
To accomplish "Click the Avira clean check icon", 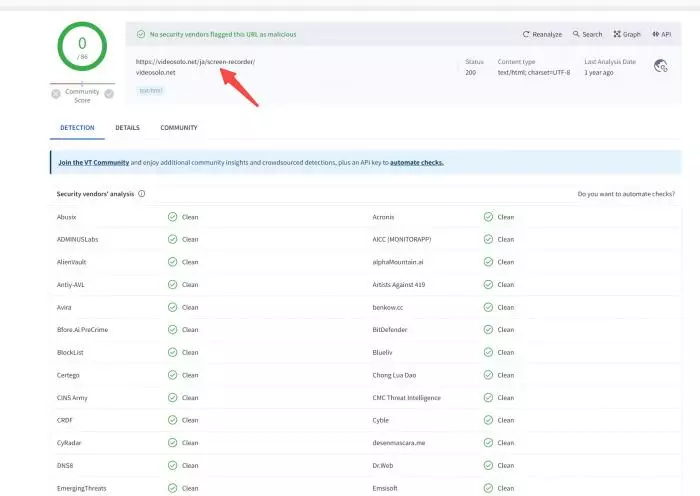I will pyautogui.click(x=172, y=307).
